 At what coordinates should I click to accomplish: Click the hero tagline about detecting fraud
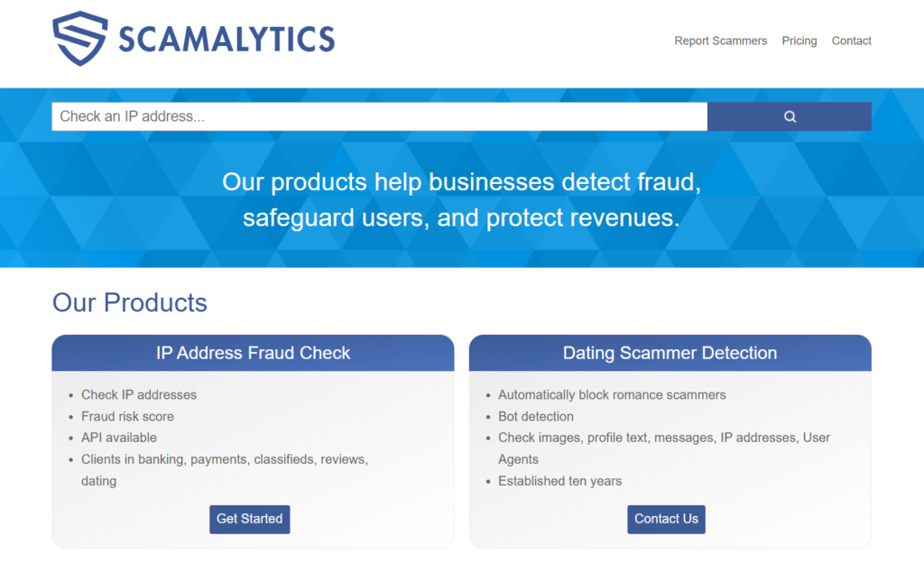point(461,199)
